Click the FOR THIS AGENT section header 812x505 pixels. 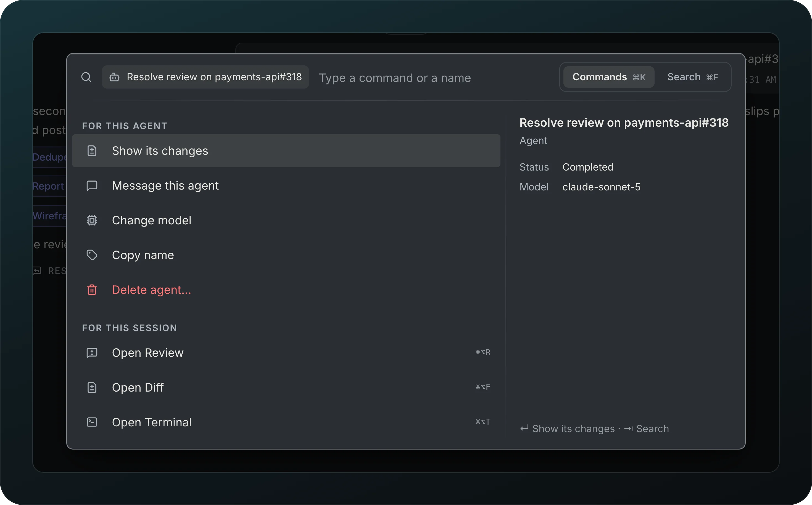tap(125, 126)
